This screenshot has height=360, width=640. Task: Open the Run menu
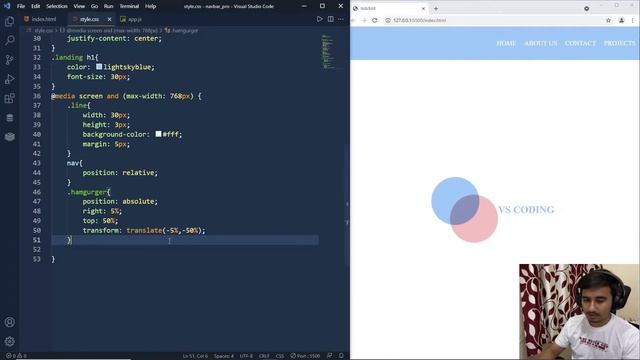pos(108,6)
